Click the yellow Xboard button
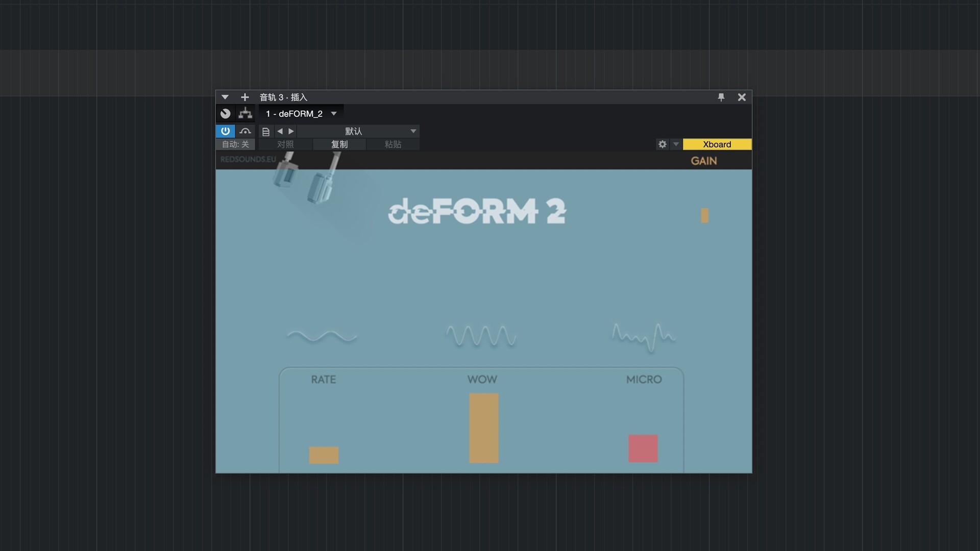 pos(717,144)
